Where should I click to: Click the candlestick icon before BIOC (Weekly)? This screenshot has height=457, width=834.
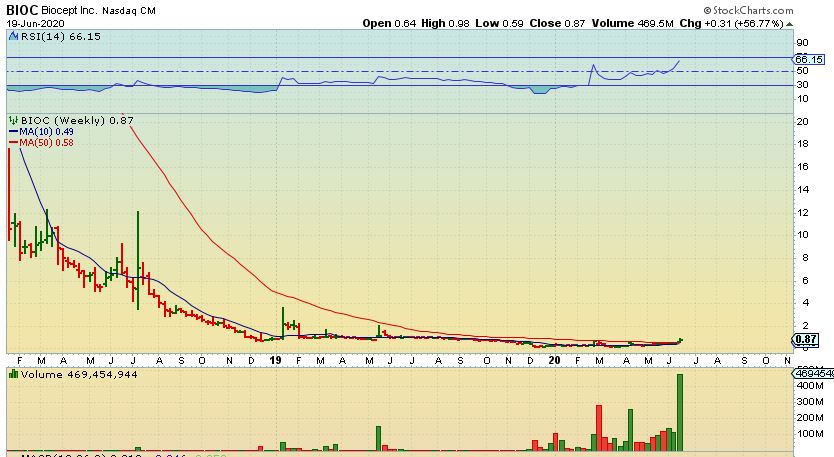tap(13, 121)
